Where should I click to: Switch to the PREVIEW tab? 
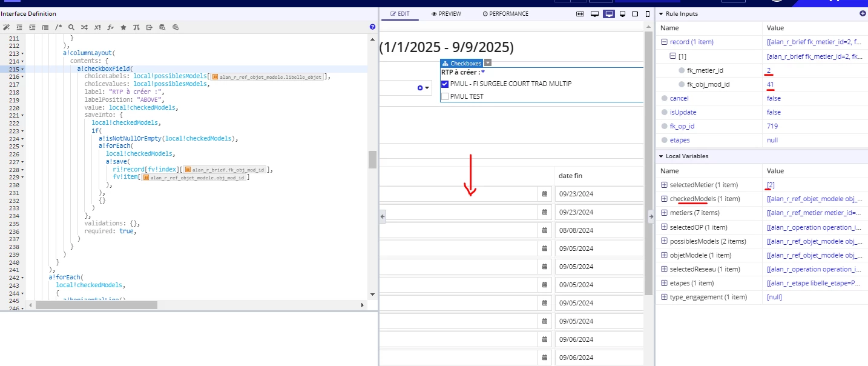click(x=446, y=13)
